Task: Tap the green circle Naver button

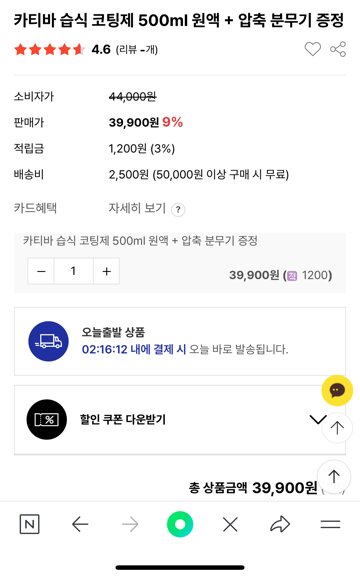Action: tap(180, 524)
